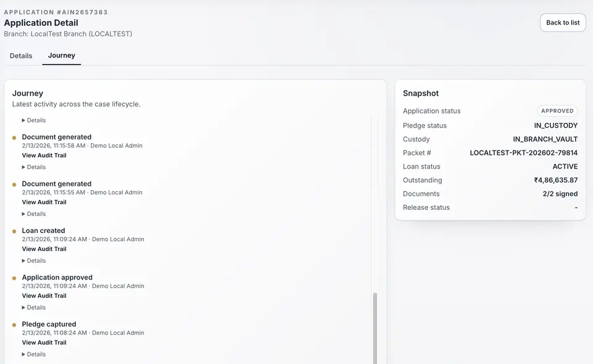Click the Back to list button

pyautogui.click(x=563, y=22)
